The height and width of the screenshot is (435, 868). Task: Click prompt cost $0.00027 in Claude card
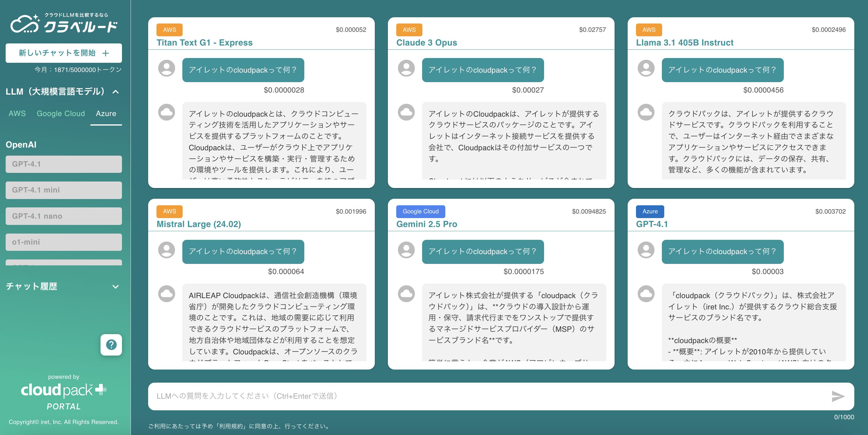pos(528,90)
